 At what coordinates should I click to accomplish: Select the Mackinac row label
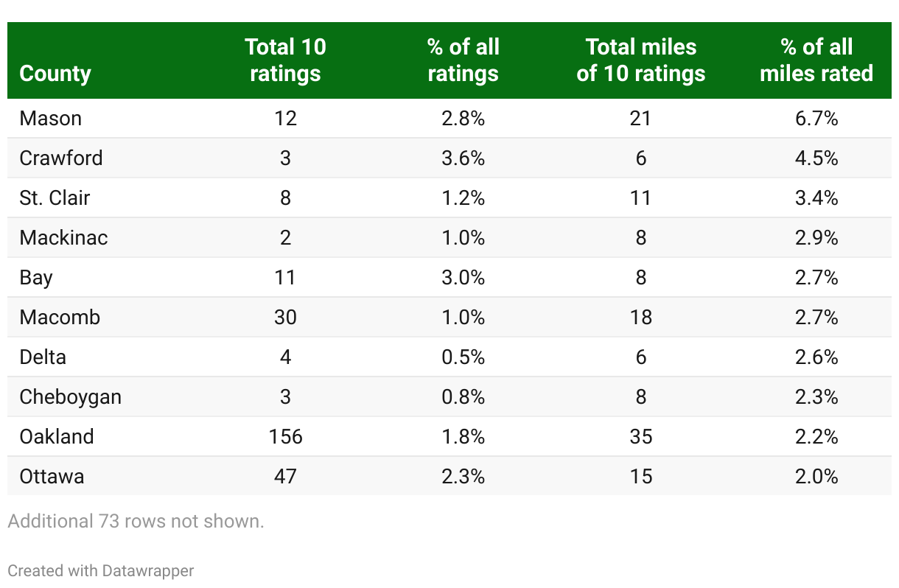(x=64, y=237)
